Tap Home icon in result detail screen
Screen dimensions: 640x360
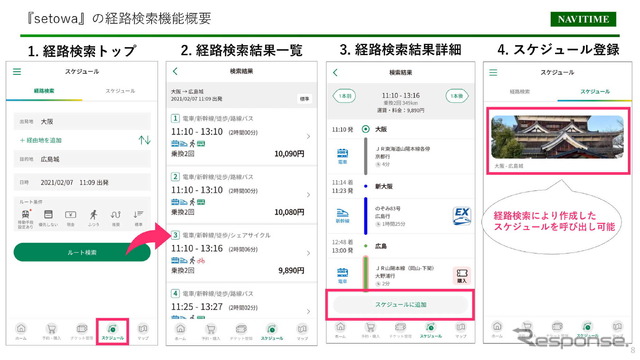click(340, 327)
